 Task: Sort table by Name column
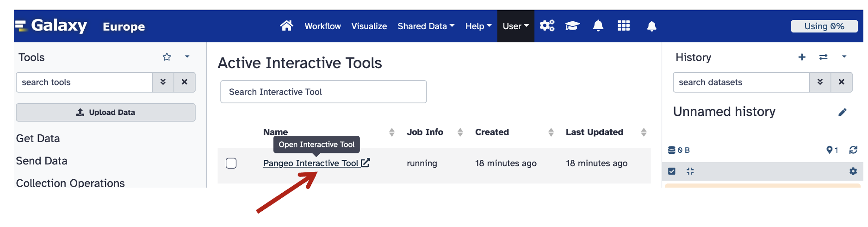391,132
